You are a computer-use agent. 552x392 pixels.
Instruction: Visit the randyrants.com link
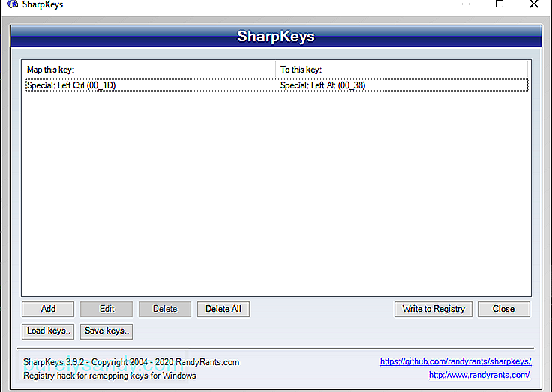coord(479,375)
